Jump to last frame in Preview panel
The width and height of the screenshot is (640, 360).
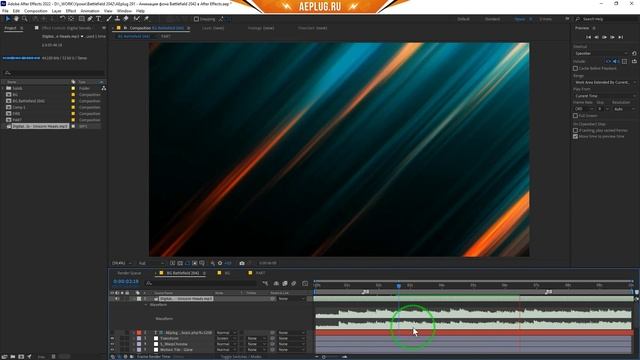click(x=620, y=37)
